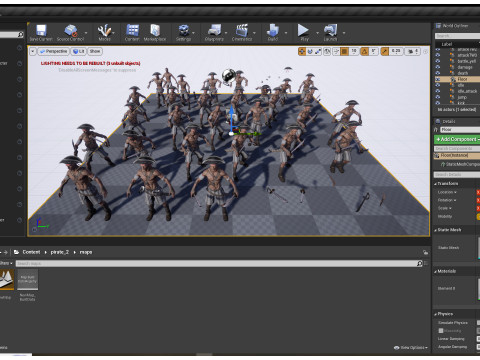Click the Play button in toolbar
Image resolution: width=480 pixels, height=360 pixels.
[x=304, y=33]
